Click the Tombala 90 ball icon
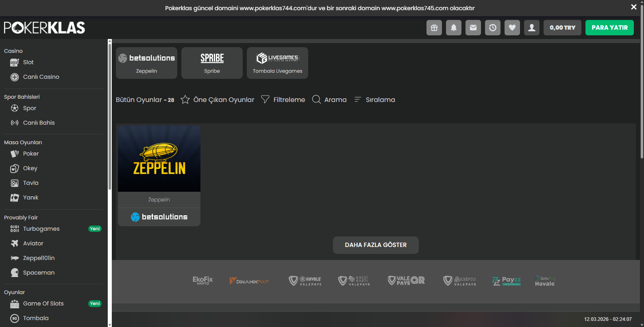Screen dimensions: 644x327 tap(15, 318)
